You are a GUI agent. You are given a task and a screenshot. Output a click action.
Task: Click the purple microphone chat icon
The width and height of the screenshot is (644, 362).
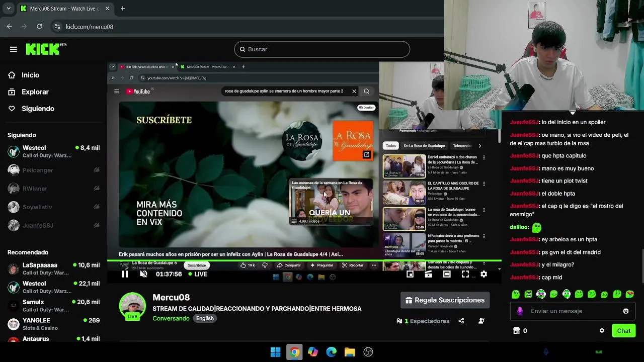click(x=520, y=311)
